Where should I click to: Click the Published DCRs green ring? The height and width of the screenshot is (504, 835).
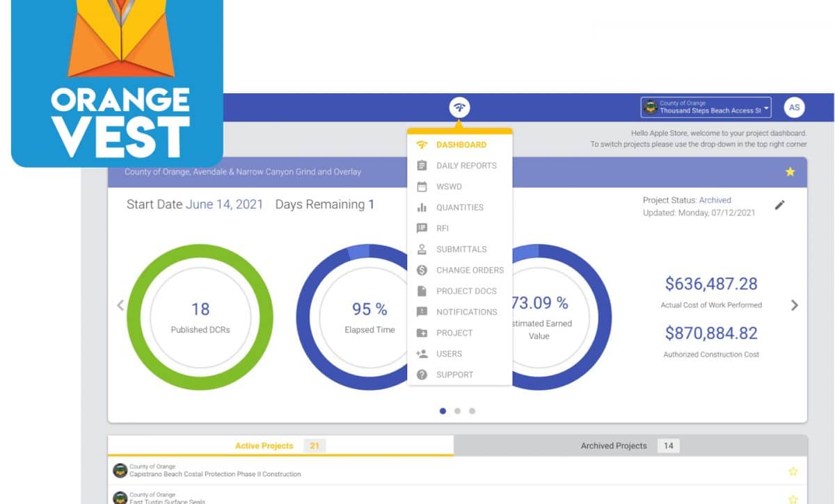click(x=200, y=316)
